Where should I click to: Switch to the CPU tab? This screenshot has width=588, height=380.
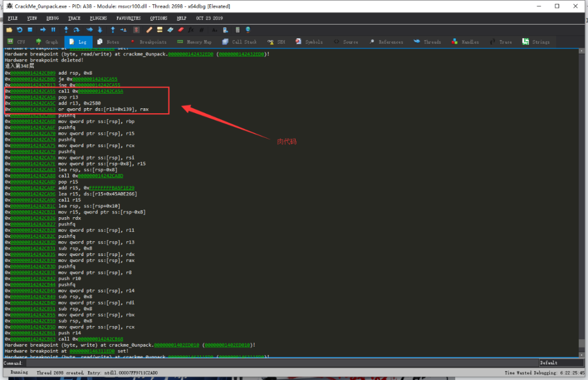(x=16, y=42)
